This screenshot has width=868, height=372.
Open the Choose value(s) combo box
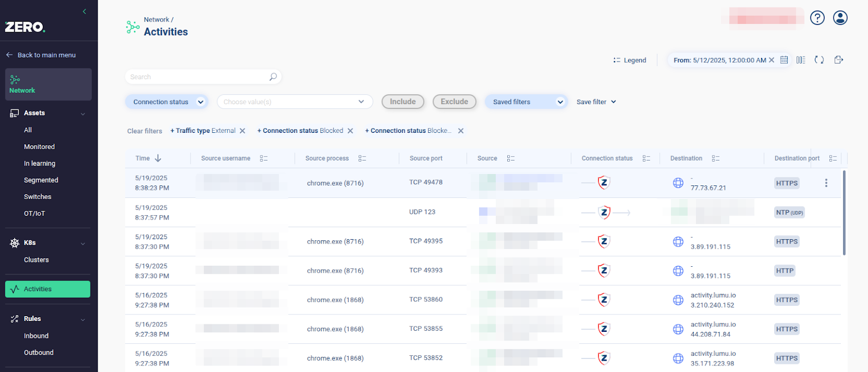[x=295, y=102]
